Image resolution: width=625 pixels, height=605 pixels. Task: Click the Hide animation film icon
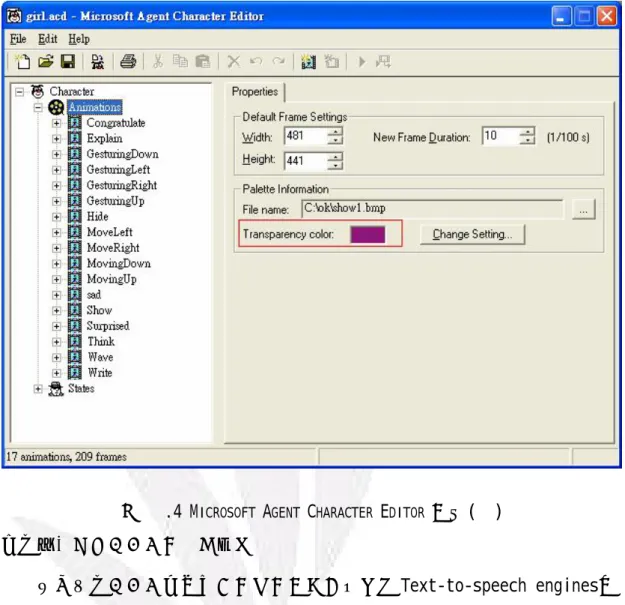75,216
